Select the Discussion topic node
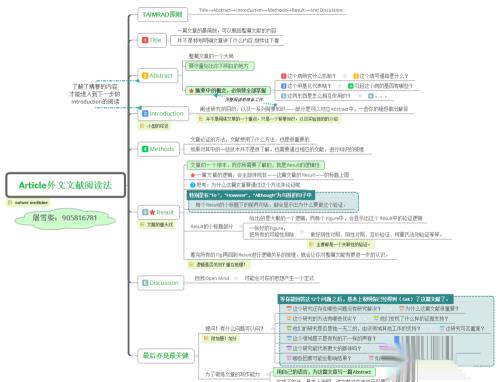 161,283
